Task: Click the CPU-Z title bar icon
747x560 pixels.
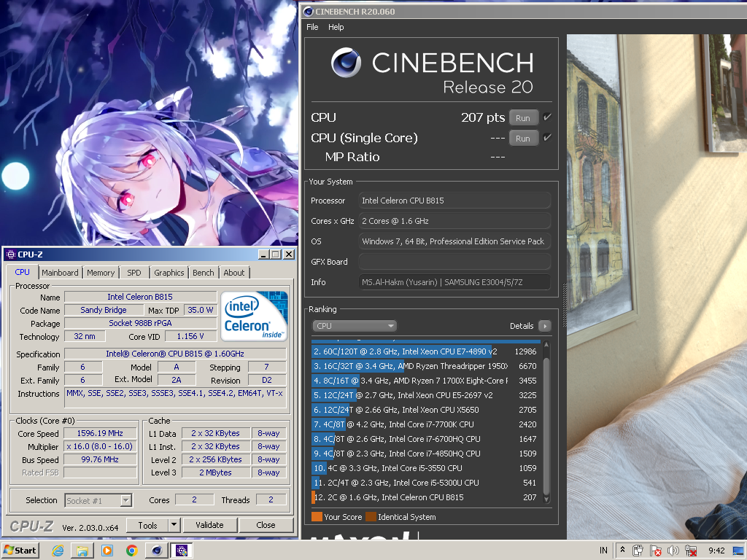Action: (11, 254)
